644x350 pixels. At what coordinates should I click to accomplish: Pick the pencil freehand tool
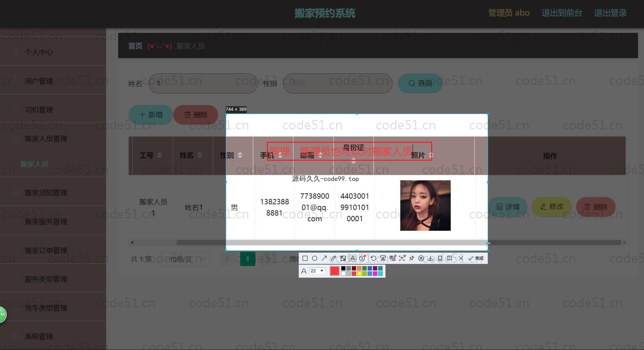point(334,258)
